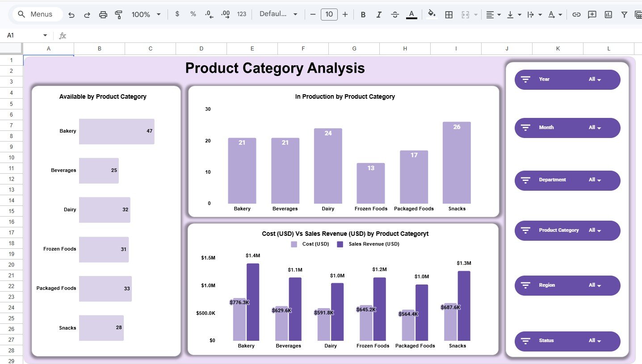
Task: Click the Bakery $1.4M revenue bar
Action: click(253, 302)
